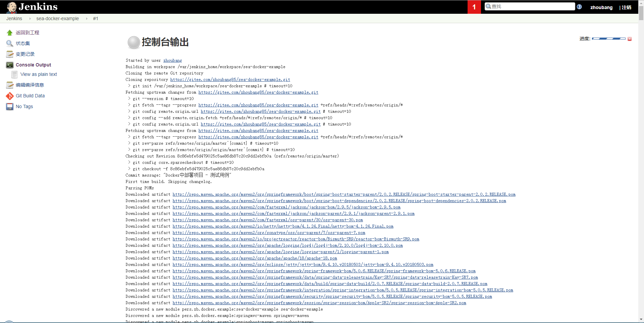Screen dimensions: 644x323
Task: Open spring-session-bom-Apple-SR2.pom link
Action: (x=319, y=303)
